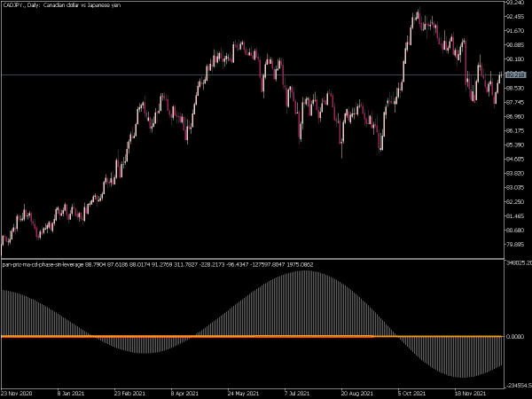Viewport: 532px width, 399px height.
Task: Click the indicator label pan-priz-ma-cd-phase-sin-leverage
Action: point(43,264)
